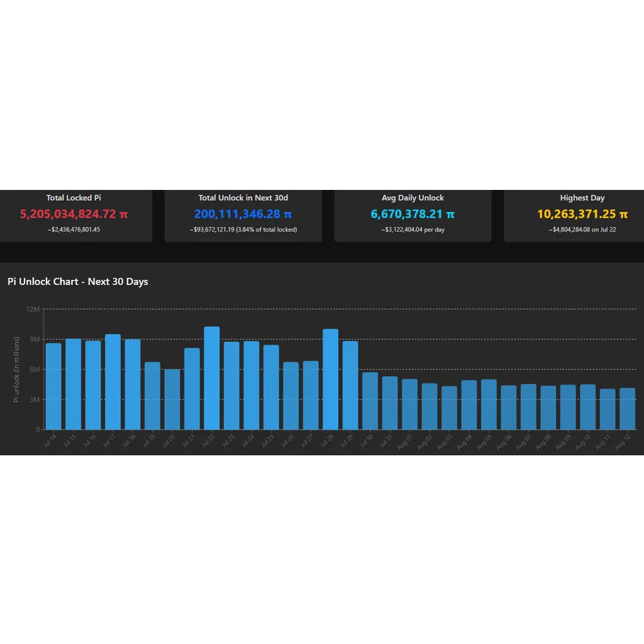The height and width of the screenshot is (644, 644).
Task: Click the 3M y-axis label
Action: 35,399
